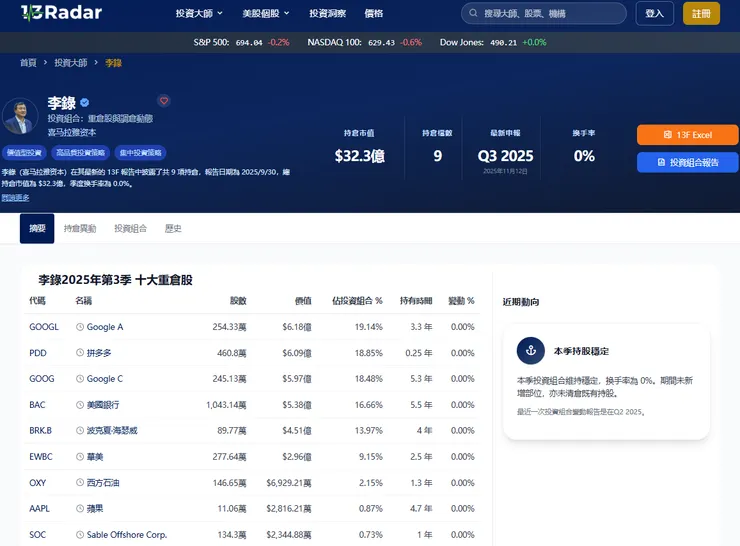Open the GOOG ticker link
This screenshot has height=546, width=740.
tap(42, 378)
